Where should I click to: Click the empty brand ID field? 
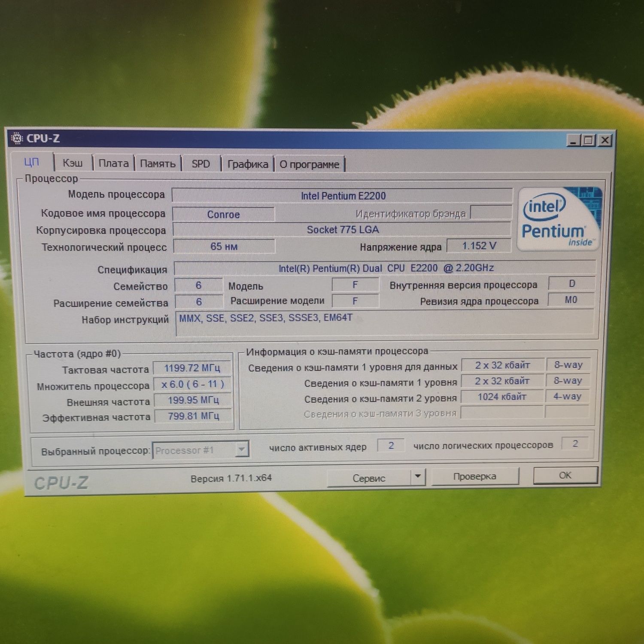pyautogui.click(x=491, y=212)
